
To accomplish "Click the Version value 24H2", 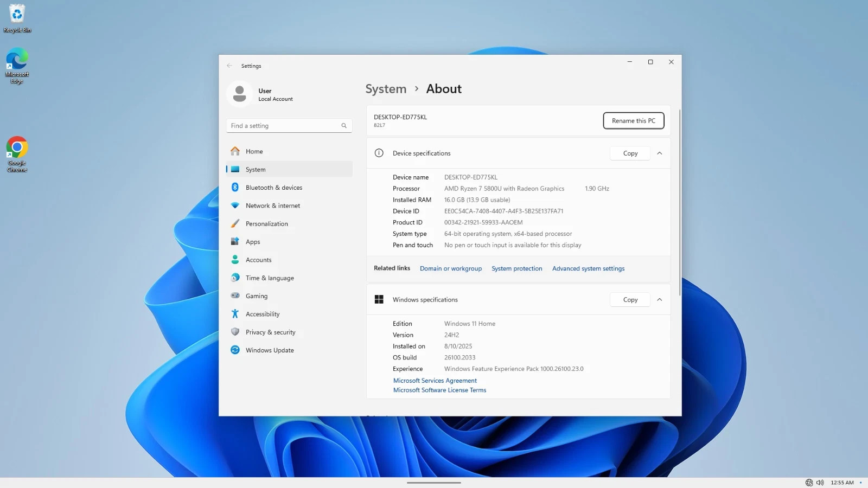I will (x=452, y=335).
